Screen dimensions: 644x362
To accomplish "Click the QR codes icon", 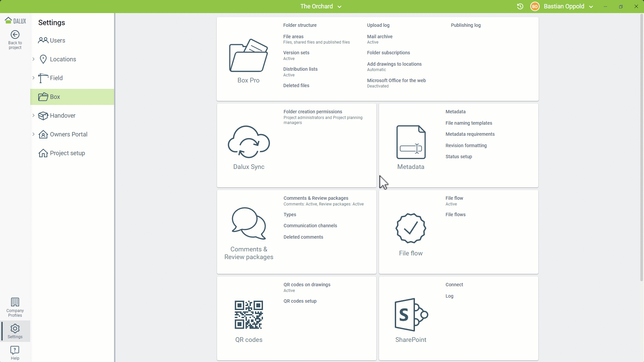I will 249,315.
